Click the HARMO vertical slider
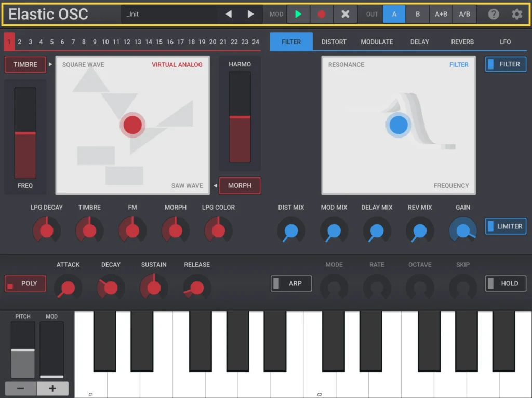 tap(240, 117)
